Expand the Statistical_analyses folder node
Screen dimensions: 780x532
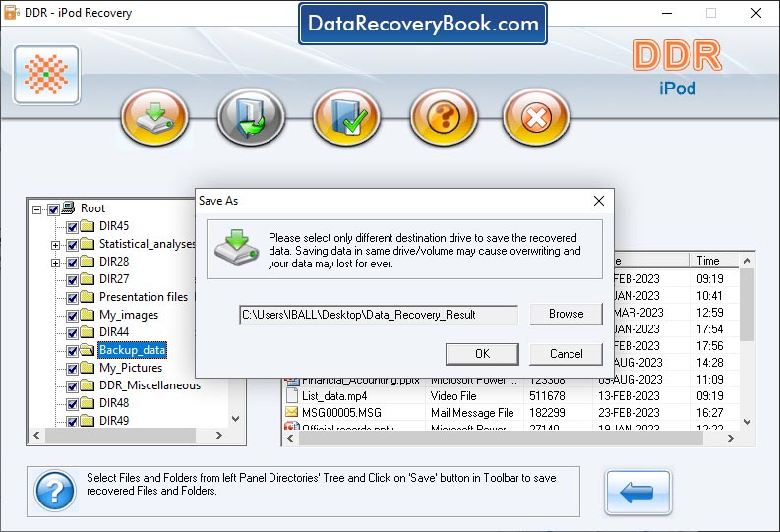55,245
